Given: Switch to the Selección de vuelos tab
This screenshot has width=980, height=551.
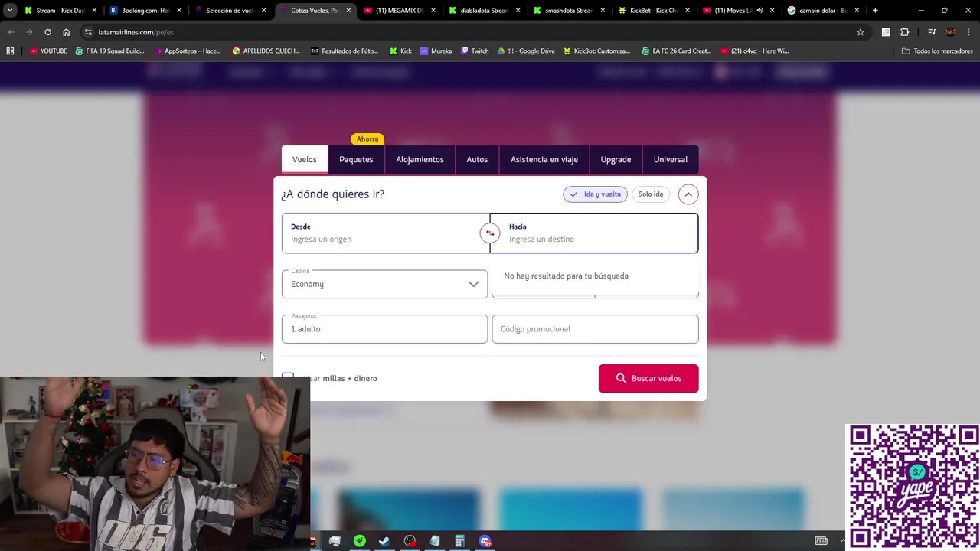Looking at the screenshot, I should click(x=229, y=11).
